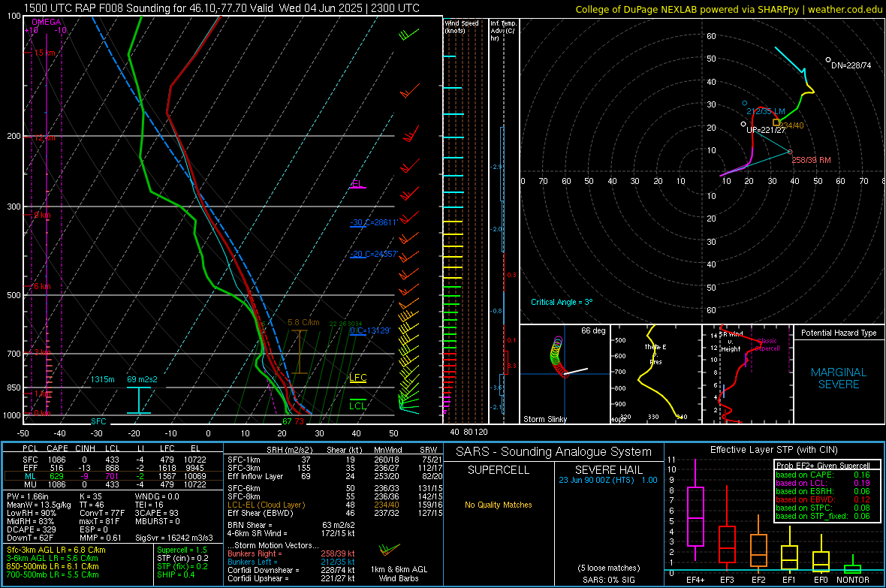The height and width of the screenshot is (588, 886).
Task: Click the UP=221/27 hodograph label
Action: click(766, 130)
